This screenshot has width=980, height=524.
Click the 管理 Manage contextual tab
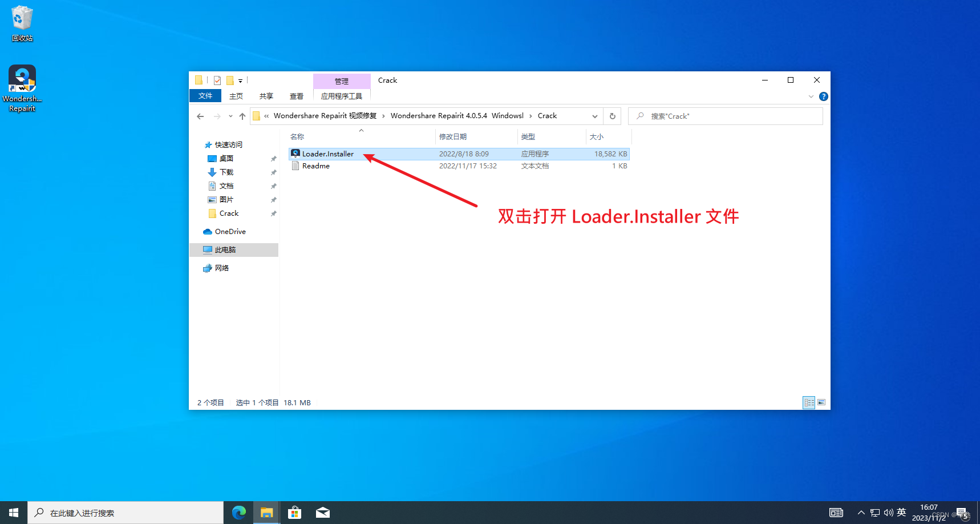point(342,81)
